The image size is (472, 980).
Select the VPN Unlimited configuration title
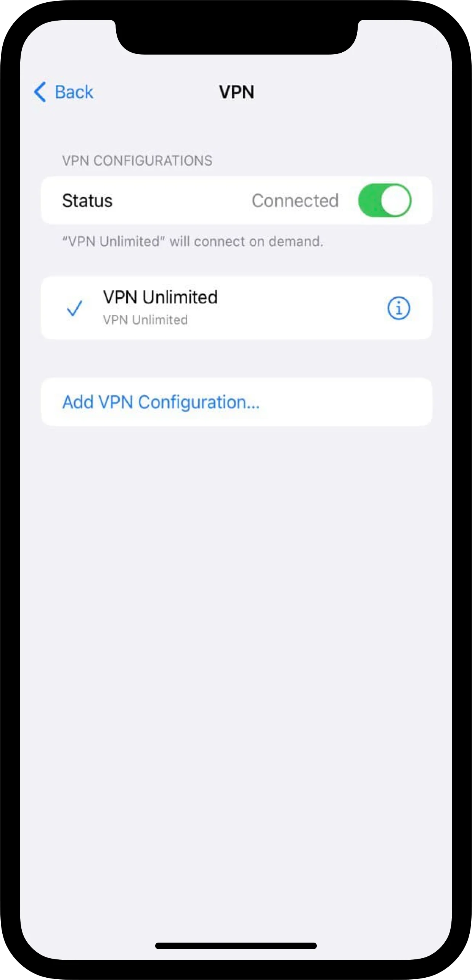point(160,297)
